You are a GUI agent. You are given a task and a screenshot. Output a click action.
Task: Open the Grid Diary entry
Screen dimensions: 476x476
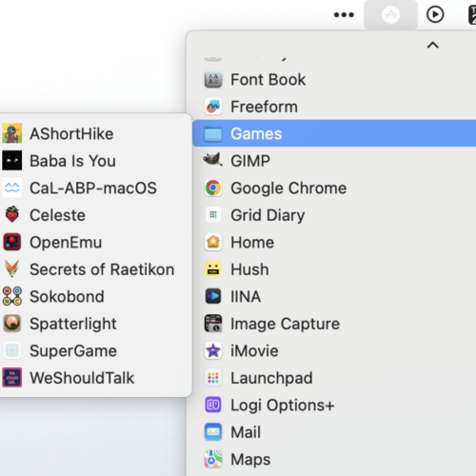(334, 215)
